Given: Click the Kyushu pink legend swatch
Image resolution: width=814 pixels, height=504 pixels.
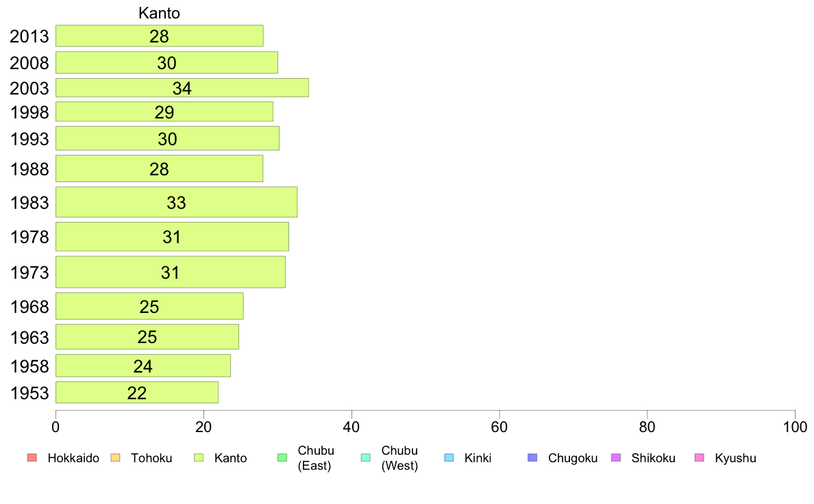Looking at the screenshot, I should click(700, 457).
